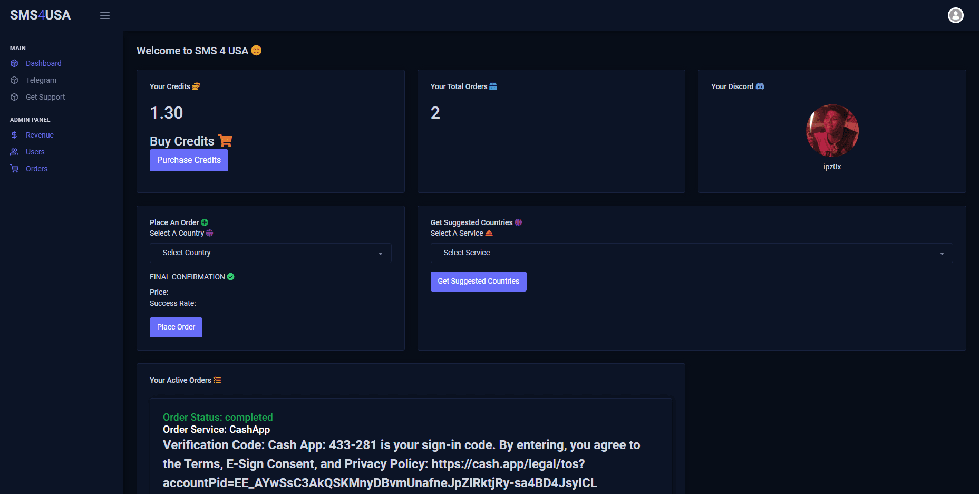
Task: Click the shopping cart icon beside Buy Credits
Action: point(225,141)
